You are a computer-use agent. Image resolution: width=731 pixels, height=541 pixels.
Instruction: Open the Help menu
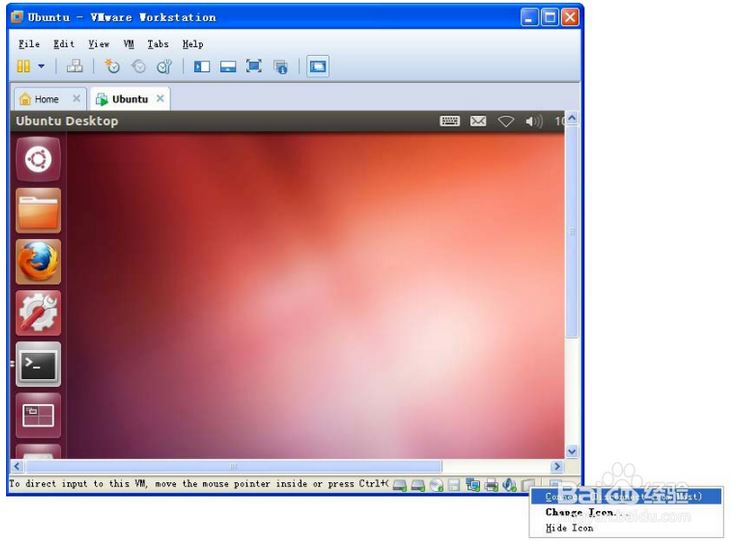[193, 44]
